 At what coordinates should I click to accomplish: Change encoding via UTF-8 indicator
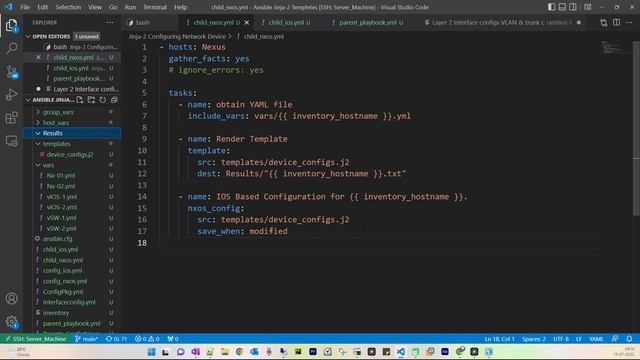[561, 339]
